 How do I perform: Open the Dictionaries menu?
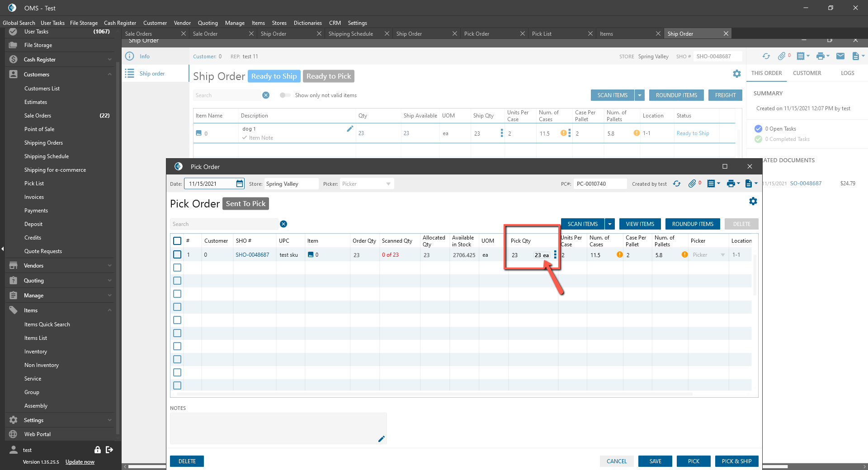(308, 23)
